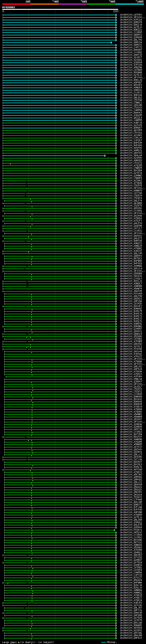The height and width of the screenshot is (644, 146).
Task: Open hit UniRef100_C5XTQ9
Action: click(131, 100)
